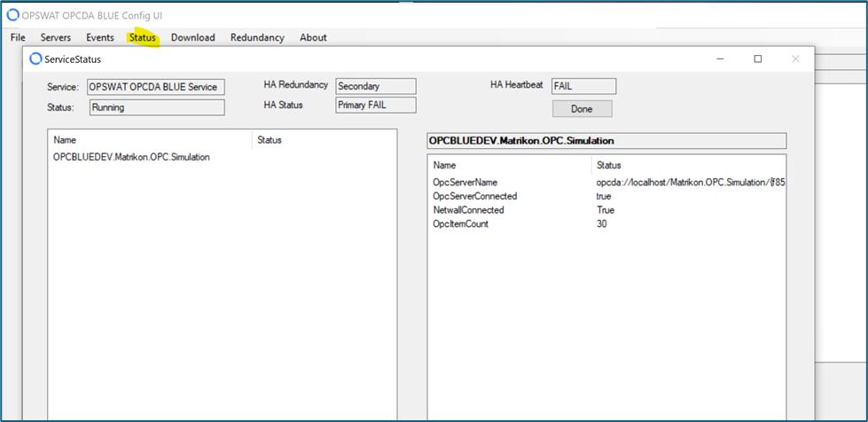The width and height of the screenshot is (868, 422).
Task: Click the HA Redundancy field showing Secondary
Action: click(x=375, y=86)
